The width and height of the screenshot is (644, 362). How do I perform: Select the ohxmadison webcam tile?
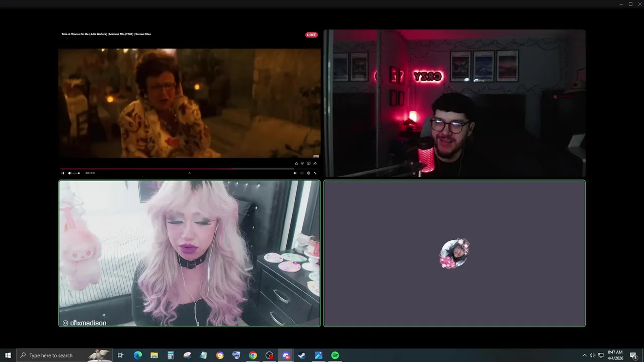coord(189,253)
